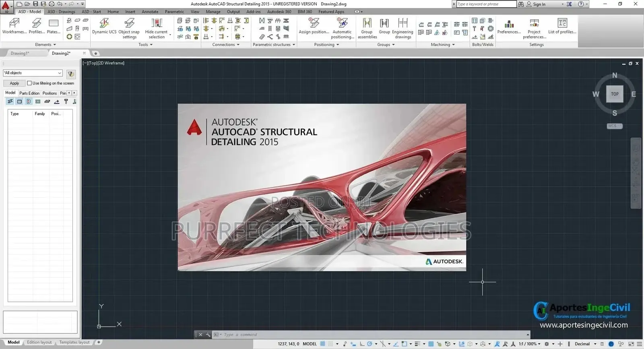Open the Edition layout tab

coord(39,342)
